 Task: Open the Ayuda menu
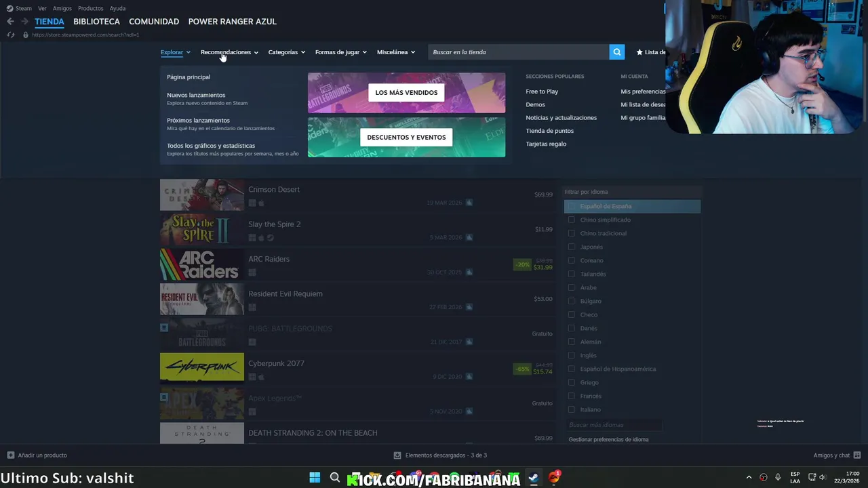point(117,8)
